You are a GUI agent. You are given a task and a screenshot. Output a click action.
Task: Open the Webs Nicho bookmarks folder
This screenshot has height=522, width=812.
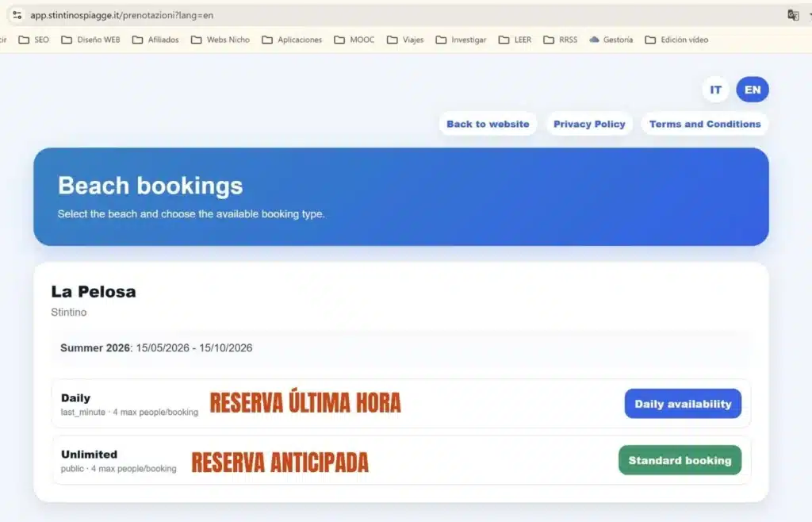[x=220, y=40]
